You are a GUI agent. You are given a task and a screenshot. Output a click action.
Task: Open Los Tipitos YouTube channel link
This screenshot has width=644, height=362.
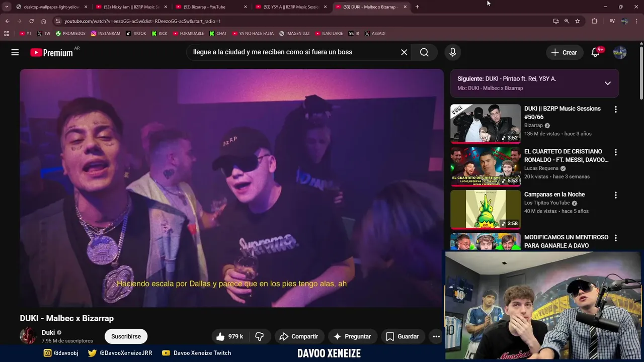click(x=547, y=203)
